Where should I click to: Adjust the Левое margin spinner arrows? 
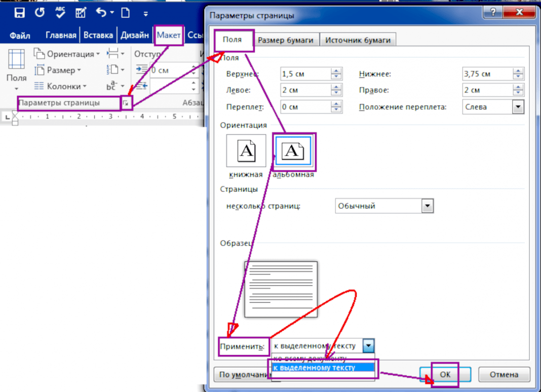336,90
